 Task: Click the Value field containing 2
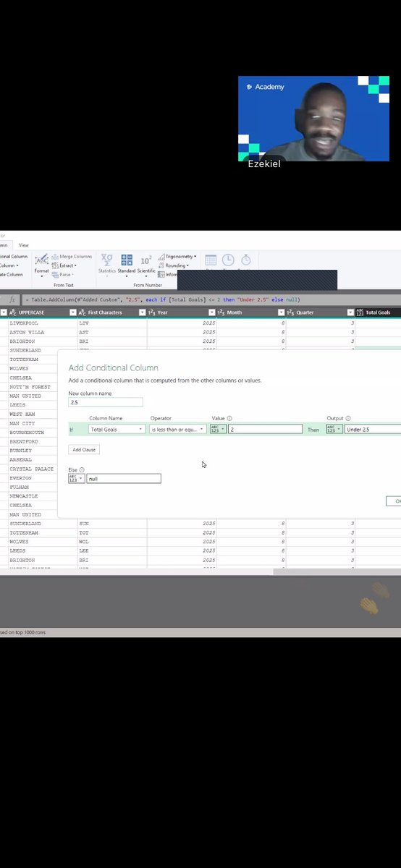pyautogui.click(x=265, y=429)
